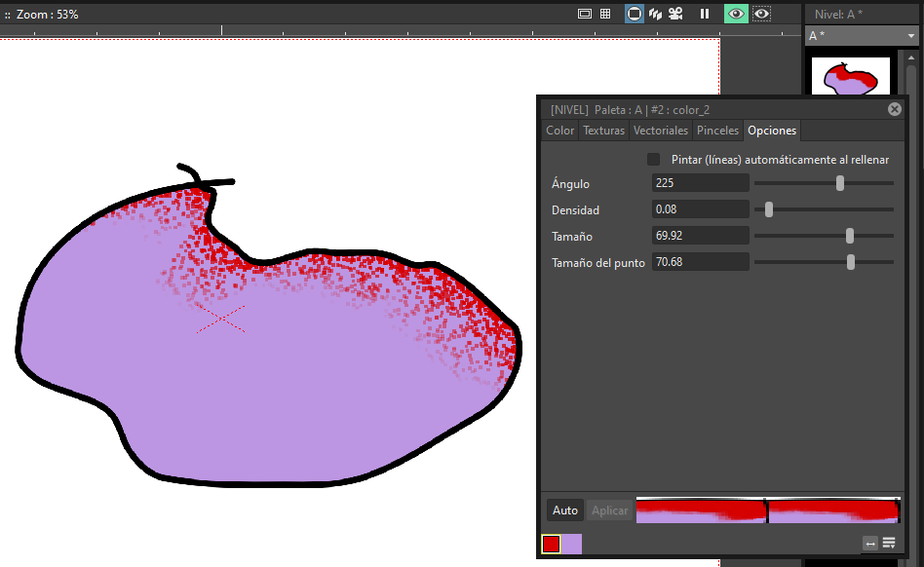The image size is (924, 567).
Task: Click the Densidad value input field
Action: coord(700,208)
